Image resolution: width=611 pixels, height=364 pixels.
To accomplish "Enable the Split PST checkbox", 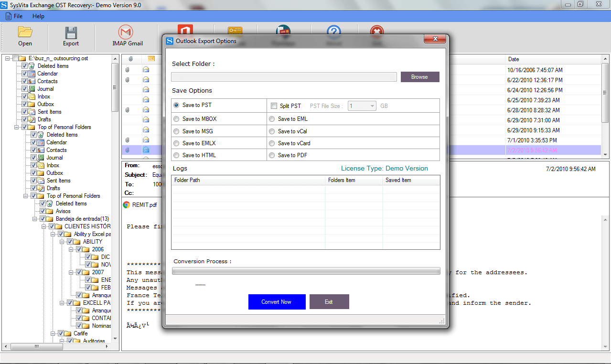I will tap(274, 106).
